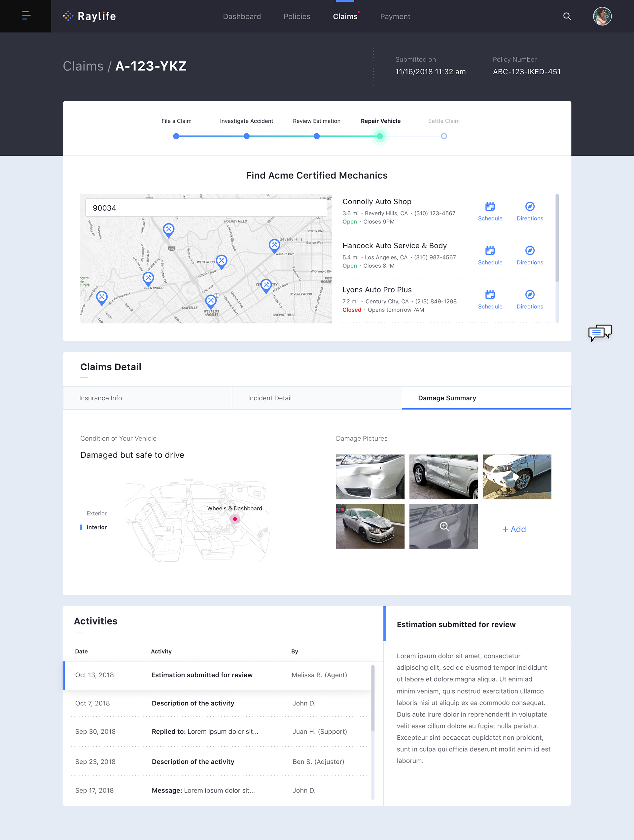Click the Wheels & Dashboard damage marker

[235, 519]
